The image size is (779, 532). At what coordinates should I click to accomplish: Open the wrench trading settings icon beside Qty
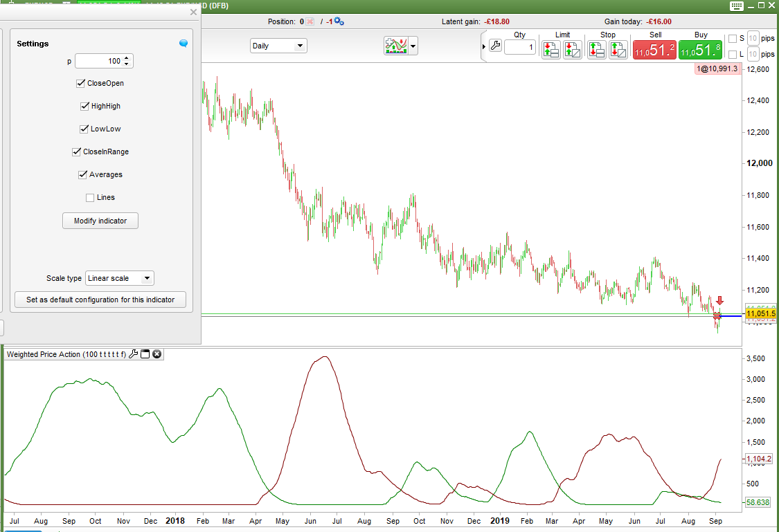[495, 46]
